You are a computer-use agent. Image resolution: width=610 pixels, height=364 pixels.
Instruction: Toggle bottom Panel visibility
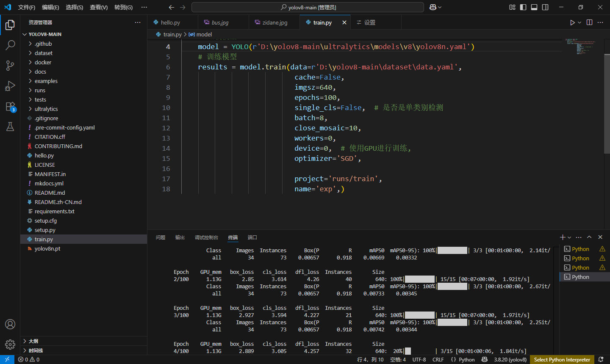534,7
